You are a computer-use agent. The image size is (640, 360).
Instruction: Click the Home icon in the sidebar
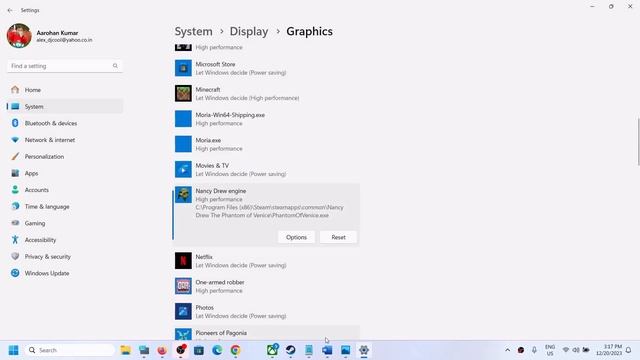(x=15, y=90)
